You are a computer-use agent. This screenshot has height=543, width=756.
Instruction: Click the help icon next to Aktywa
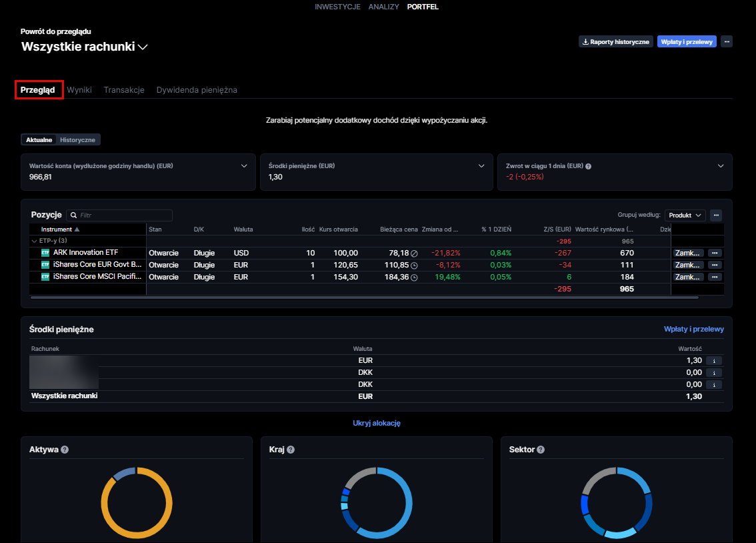click(x=65, y=450)
